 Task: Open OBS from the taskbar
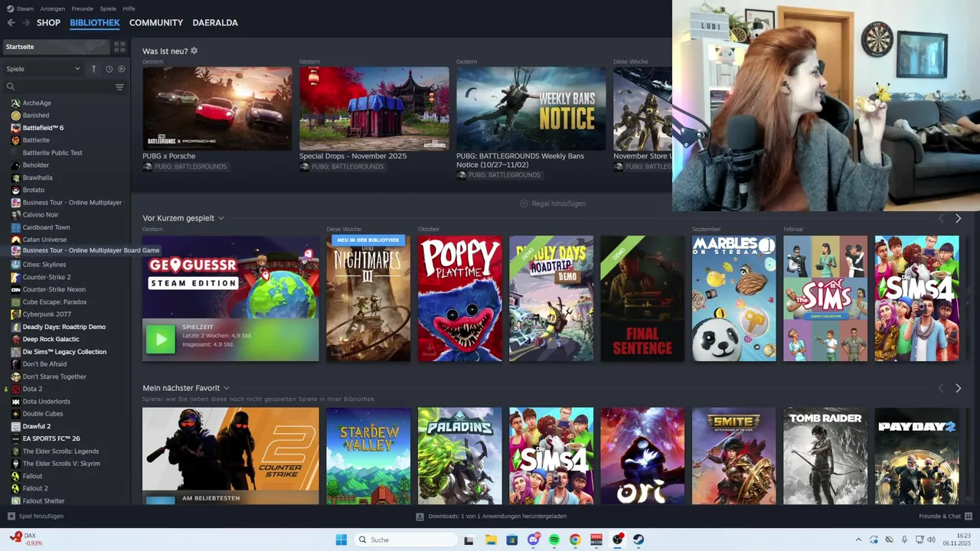[x=617, y=540]
